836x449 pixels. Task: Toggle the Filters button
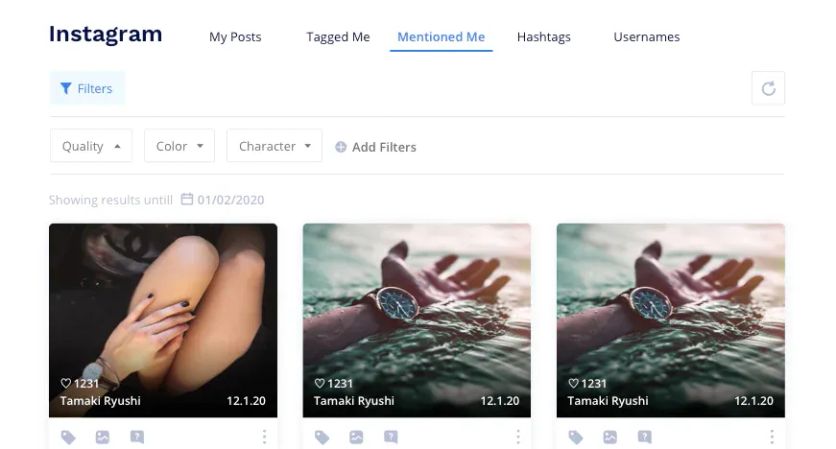(87, 89)
